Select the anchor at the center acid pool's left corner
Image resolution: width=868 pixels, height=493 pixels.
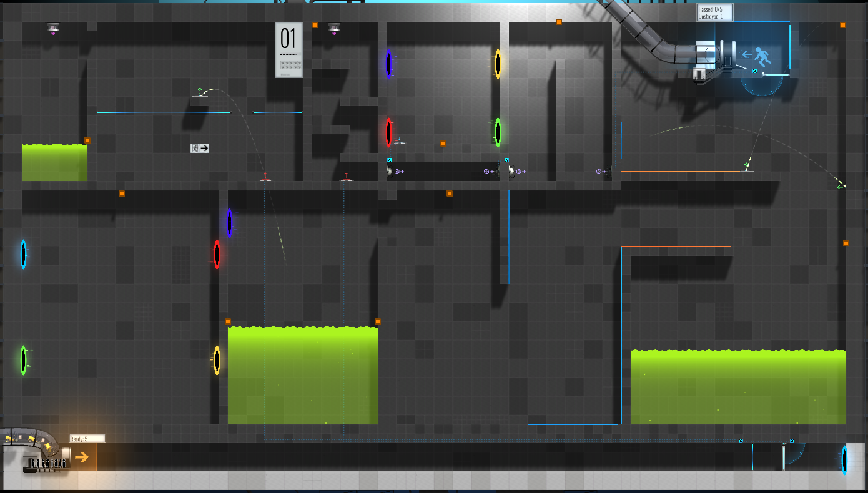pyautogui.click(x=228, y=321)
